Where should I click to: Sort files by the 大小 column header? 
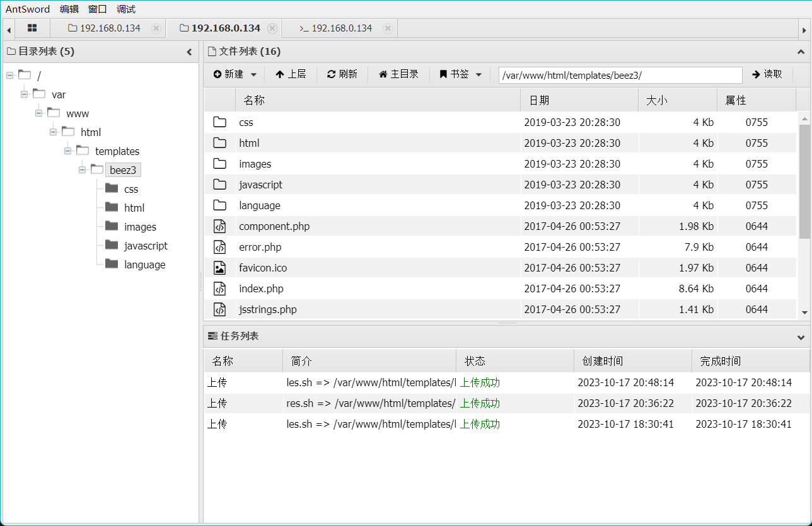pos(678,100)
